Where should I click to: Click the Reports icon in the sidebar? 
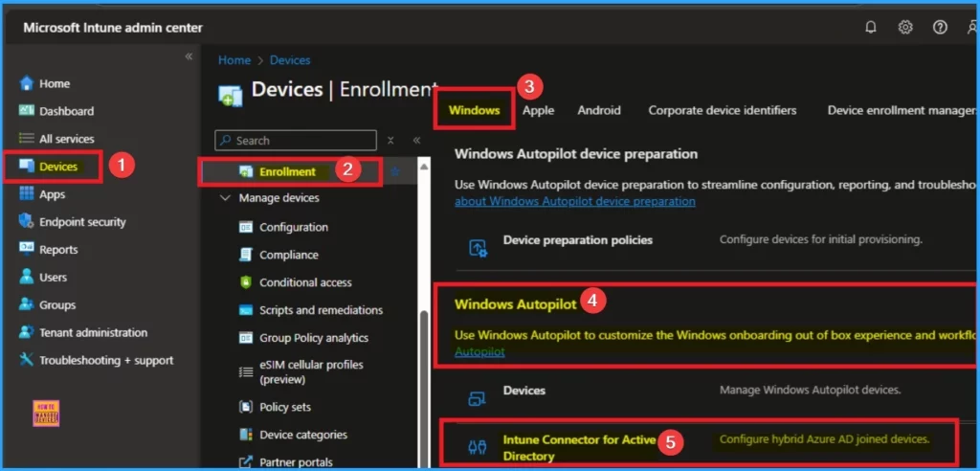pyautogui.click(x=26, y=249)
